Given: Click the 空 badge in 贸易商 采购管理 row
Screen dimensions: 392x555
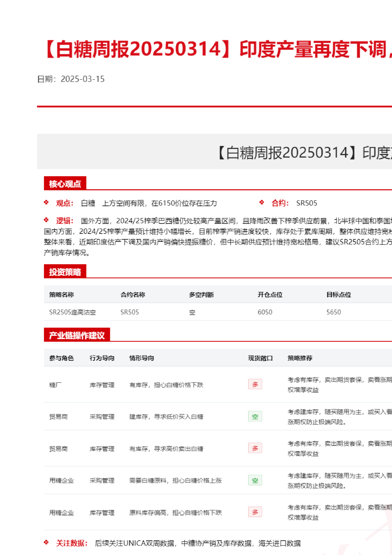Looking at the screenshot, I should (255, 417).
